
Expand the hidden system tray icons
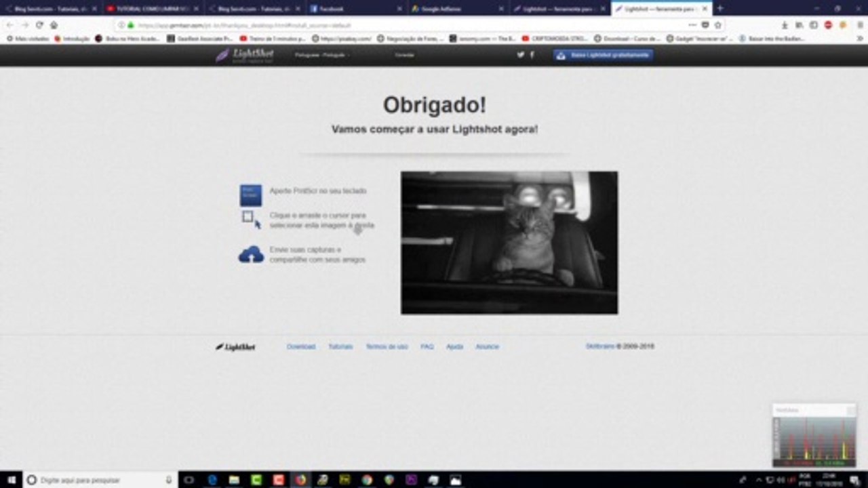pos(758,480)
